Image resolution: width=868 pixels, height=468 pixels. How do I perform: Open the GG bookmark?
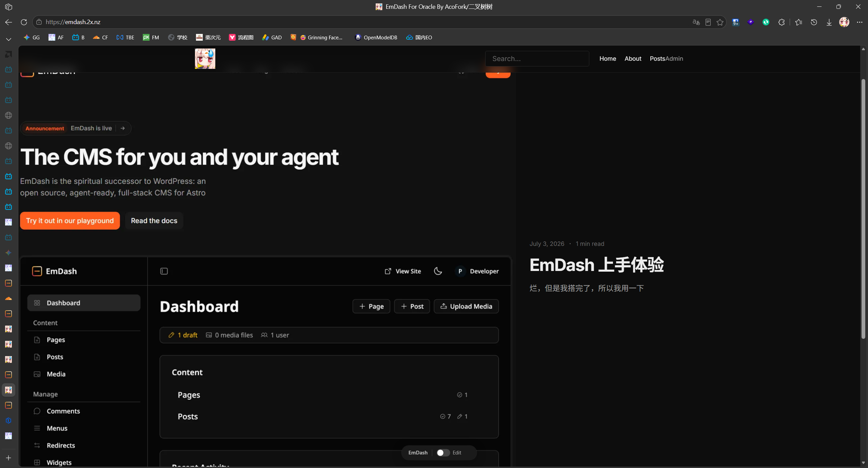pyautogui.click(x=32, y=37)
